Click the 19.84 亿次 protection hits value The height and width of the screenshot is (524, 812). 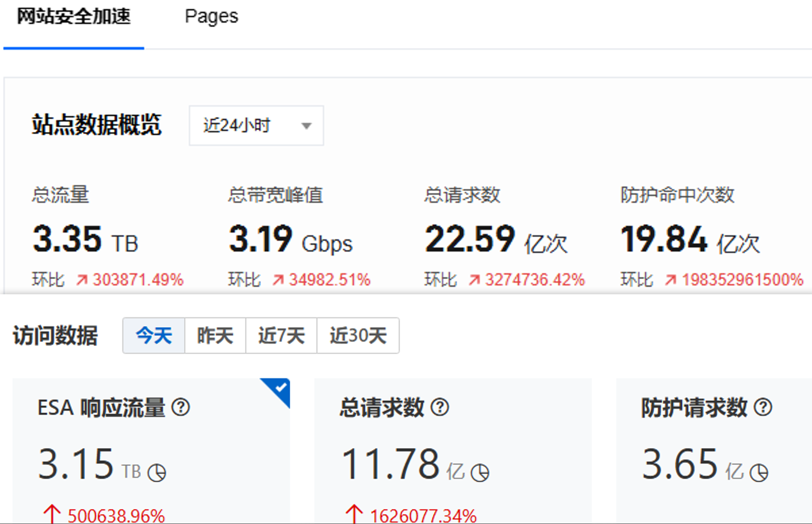pyautogui.click(x=690, y=239)
